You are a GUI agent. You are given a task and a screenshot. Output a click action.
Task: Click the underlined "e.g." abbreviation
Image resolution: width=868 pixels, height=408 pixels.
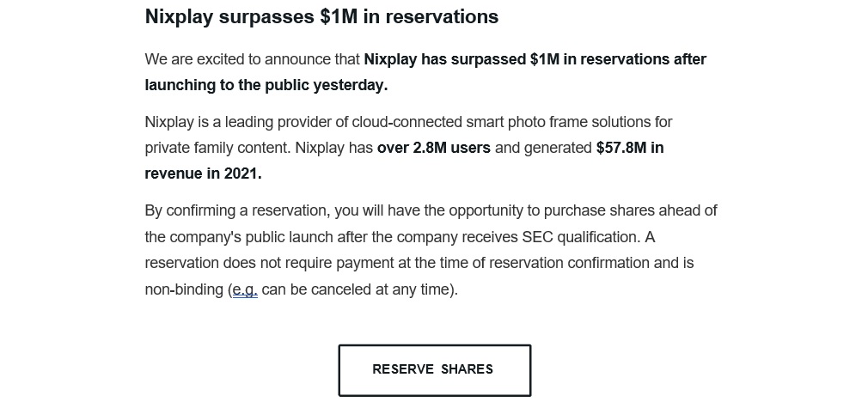[x=245, y=289]
